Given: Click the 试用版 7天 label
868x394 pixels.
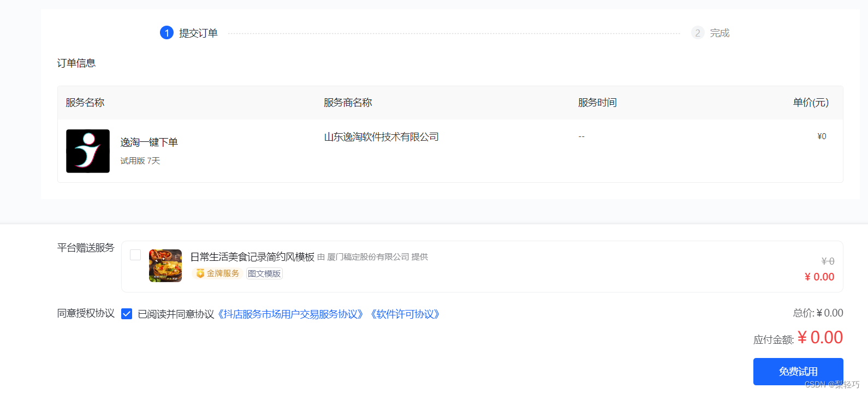Looking at the screenshot, I should (x=140, y=161).
